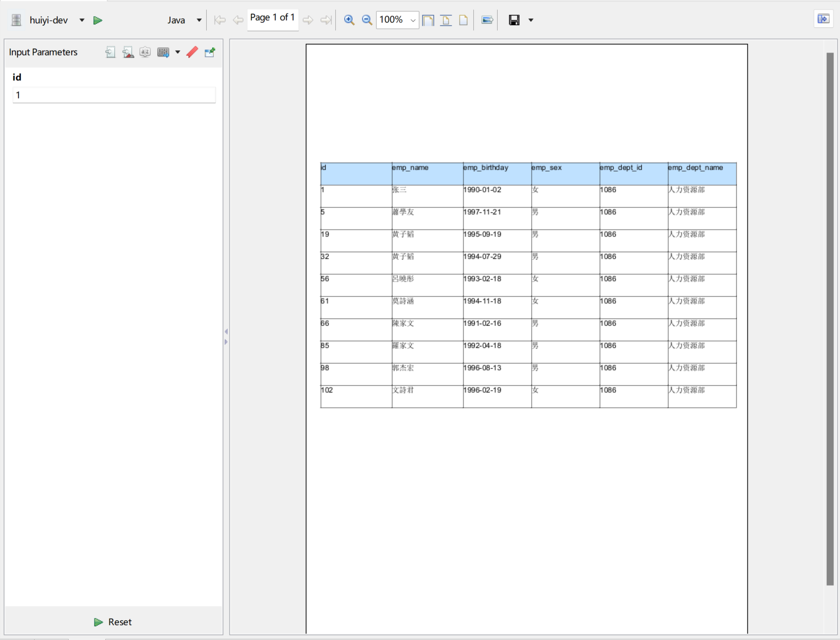The image size is (840, 640).
Task: Sort parameters alphabetically in Input Parameters panel
Action: (x=145, y=52)
